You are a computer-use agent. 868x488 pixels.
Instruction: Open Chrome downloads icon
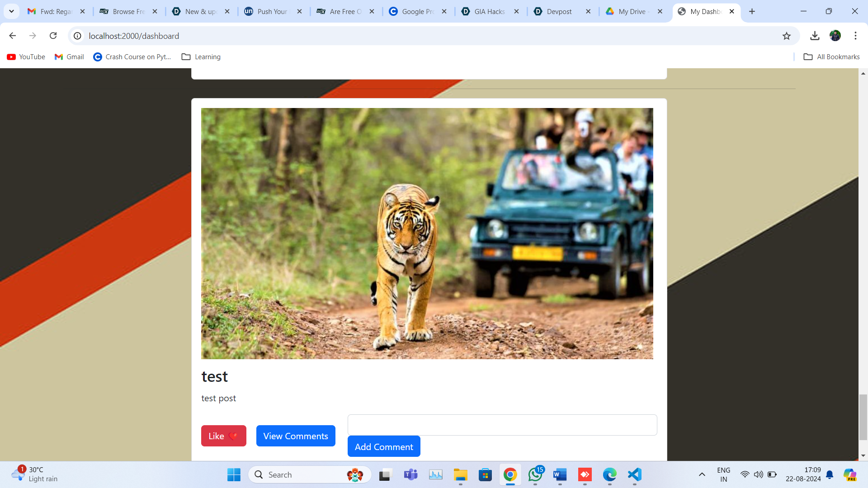tap(815, 36)
